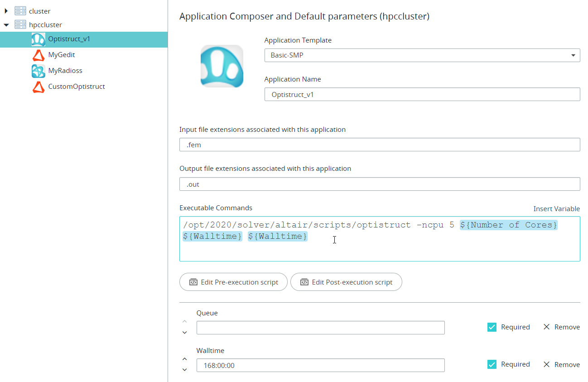588x382 pixels.
Task: Open the Application Template dropdown
Action: coord(422,55)
